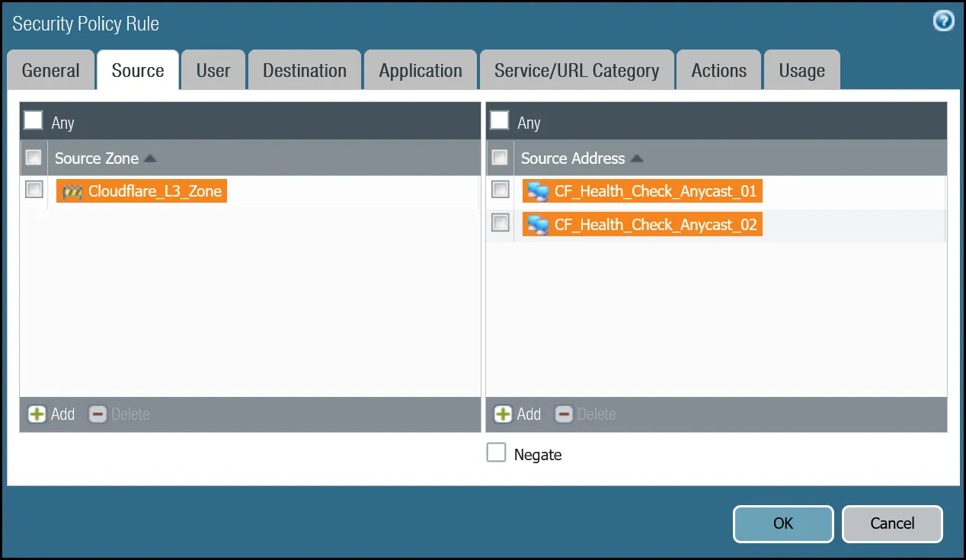966x560 pixels.
Task: Open the help question mark icon
Action: pyautogui.click(x=943, y=21)
